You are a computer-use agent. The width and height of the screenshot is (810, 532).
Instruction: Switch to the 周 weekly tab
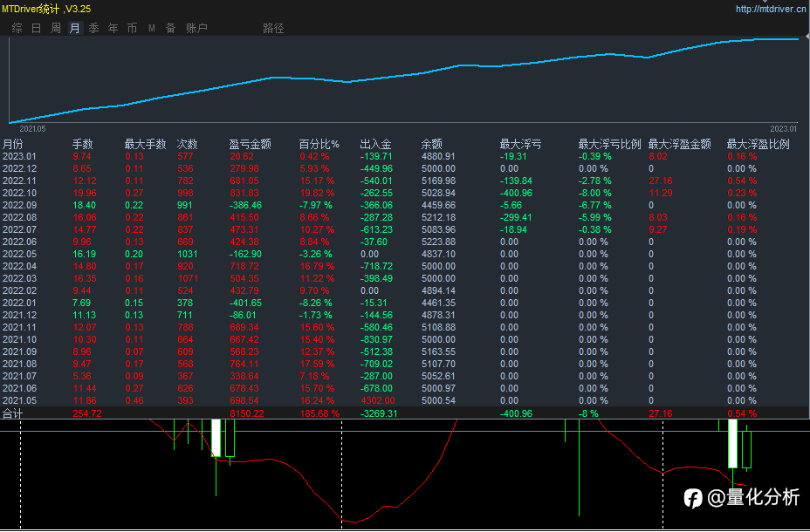[56, 29]
